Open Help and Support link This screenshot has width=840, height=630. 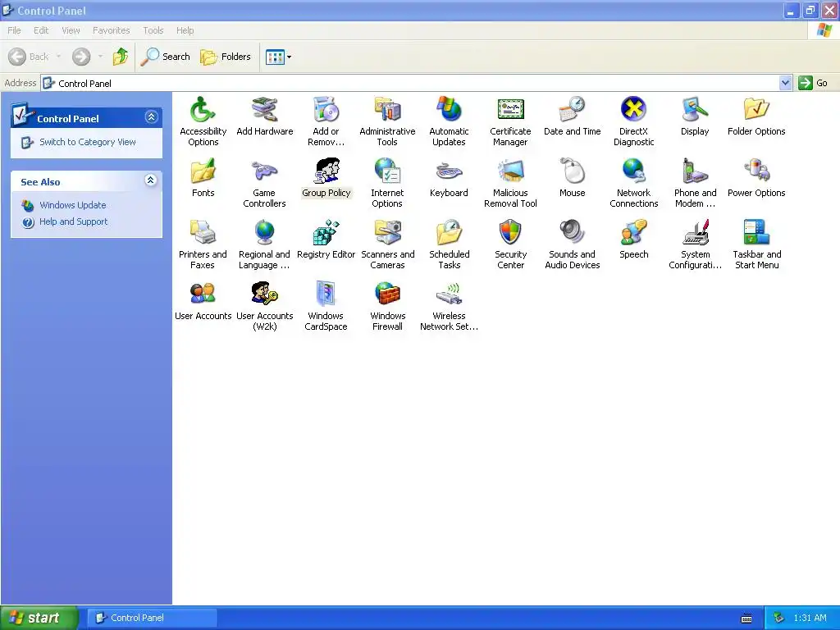73,221
